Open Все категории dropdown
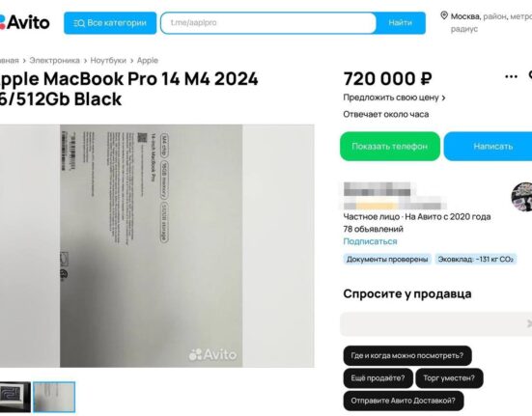The image size is (532, 416). coord(110,23)
